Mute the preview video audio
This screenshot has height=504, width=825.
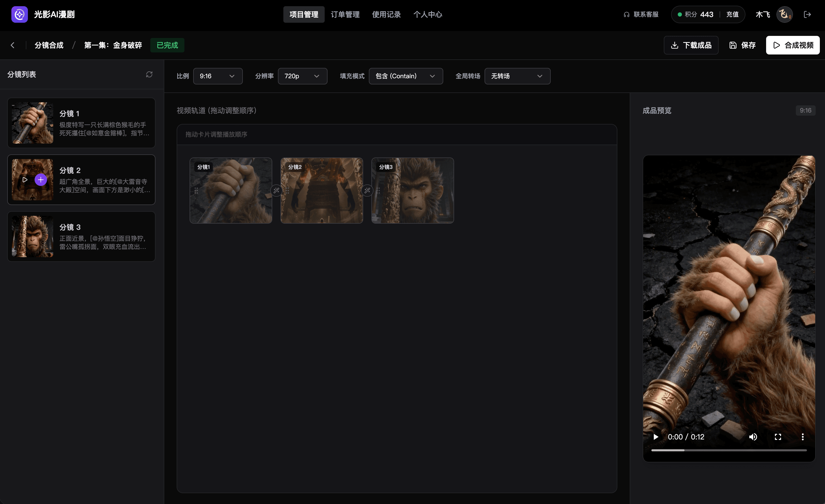[x=753, y=437]
